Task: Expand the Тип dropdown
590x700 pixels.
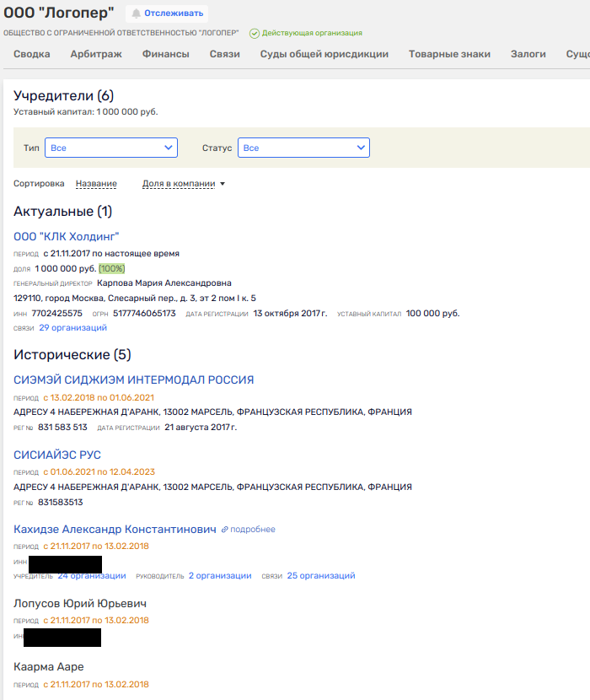Action: tap(111, 148)
